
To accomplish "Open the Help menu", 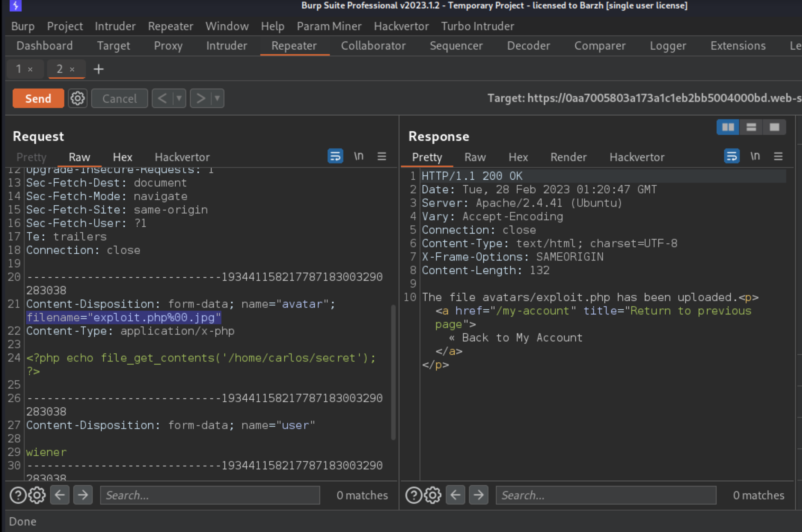I will [x=272, y=26].
